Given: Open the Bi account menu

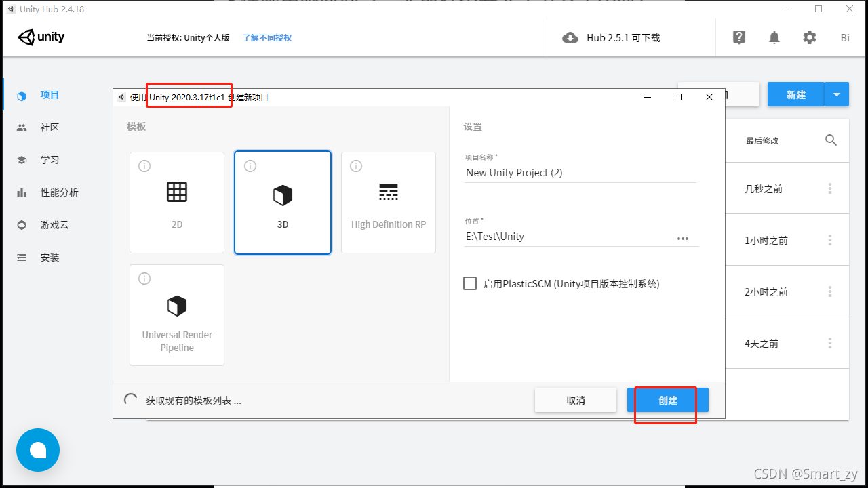Looking at the screenshot, I should (845, 38).
